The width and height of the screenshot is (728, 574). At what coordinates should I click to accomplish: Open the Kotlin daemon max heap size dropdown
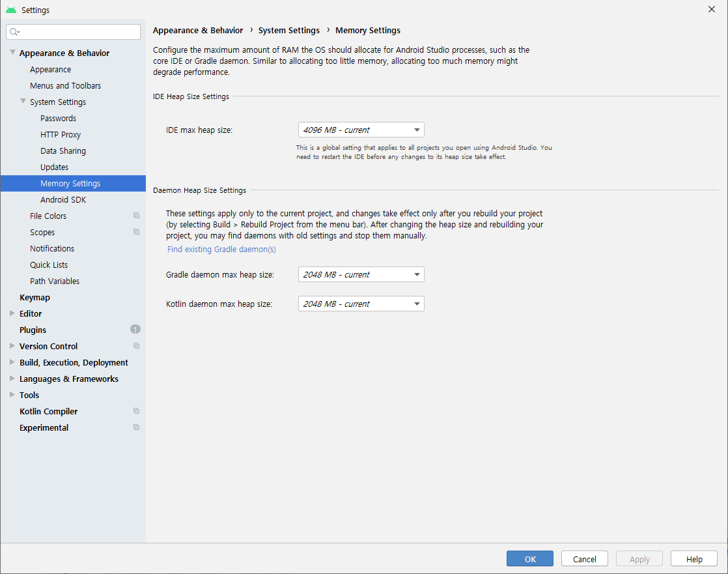pos(361,304)
